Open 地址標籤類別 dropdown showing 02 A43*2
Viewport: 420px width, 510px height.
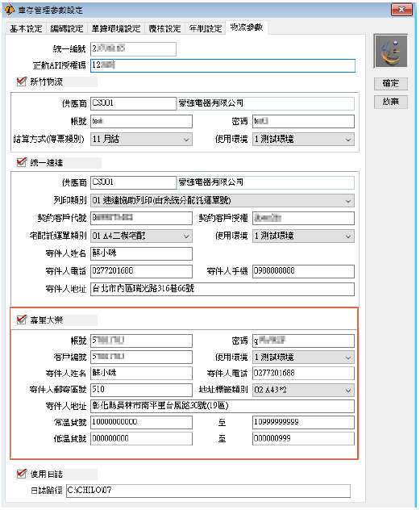click(x=303, y=390)
